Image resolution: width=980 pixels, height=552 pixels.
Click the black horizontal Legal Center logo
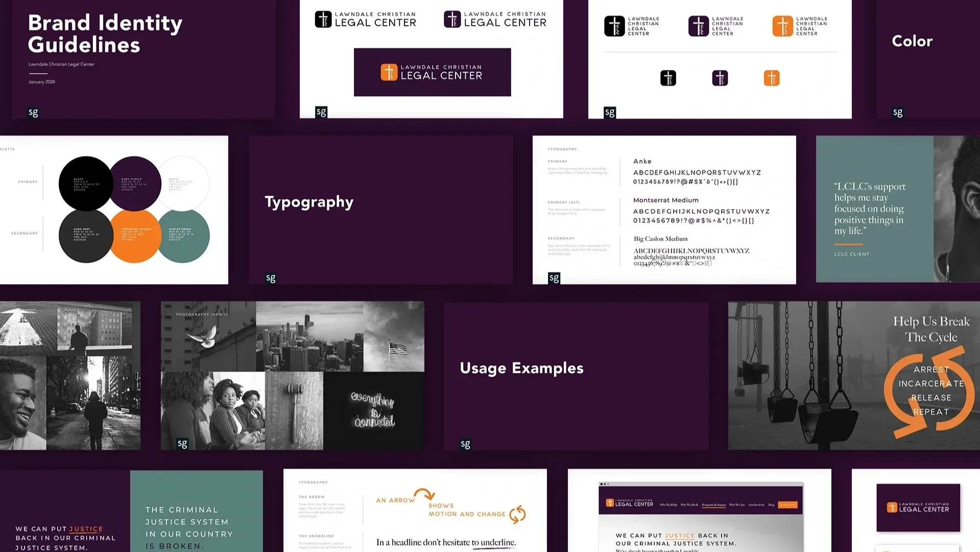(365, 19)
